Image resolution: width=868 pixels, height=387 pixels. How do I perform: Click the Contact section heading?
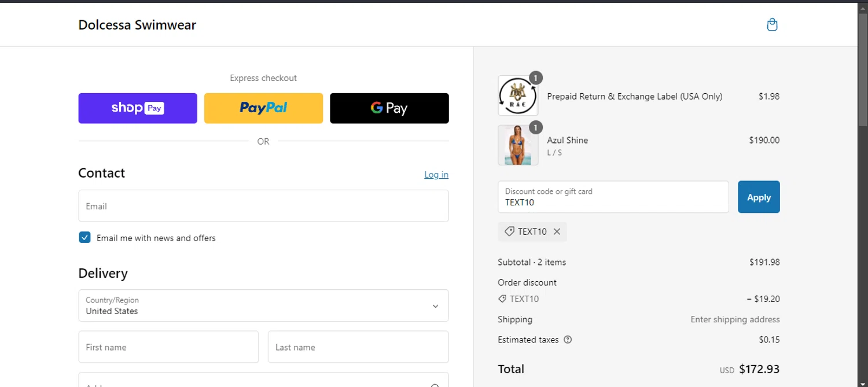(101, 173)
